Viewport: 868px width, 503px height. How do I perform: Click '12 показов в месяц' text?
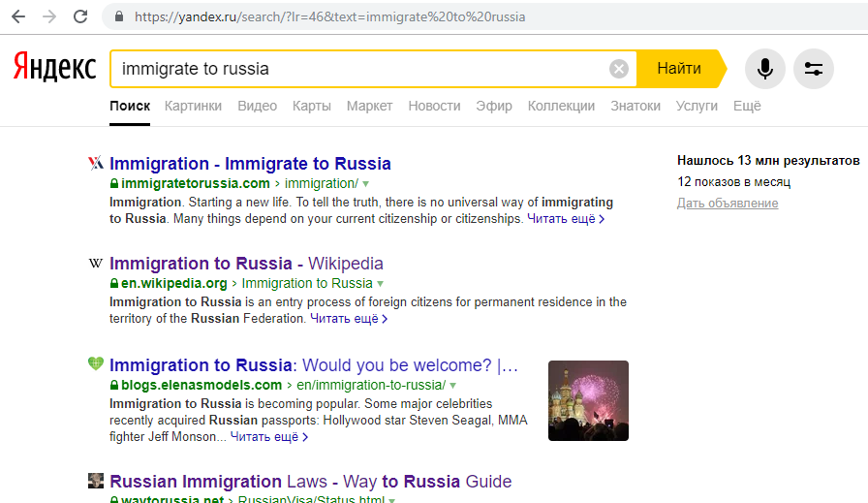click(734, 181)
